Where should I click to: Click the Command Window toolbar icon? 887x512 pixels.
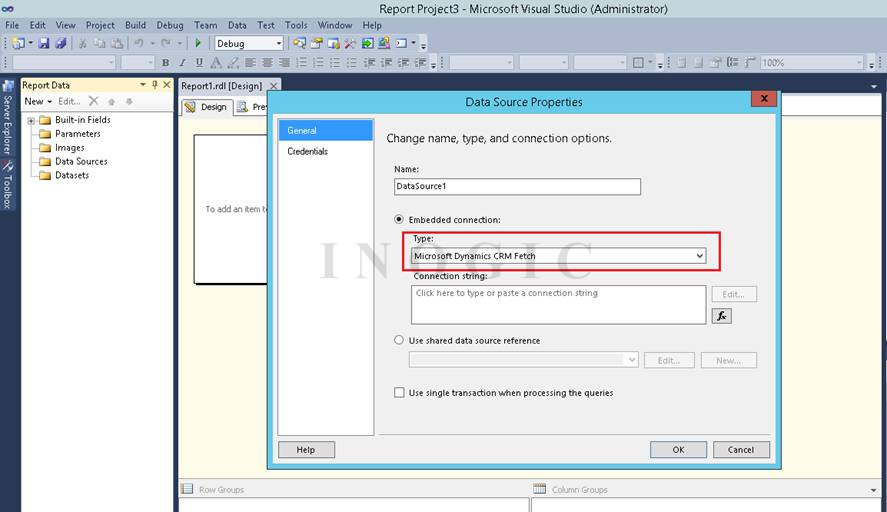pyautogui.click(x=401, y=43)
